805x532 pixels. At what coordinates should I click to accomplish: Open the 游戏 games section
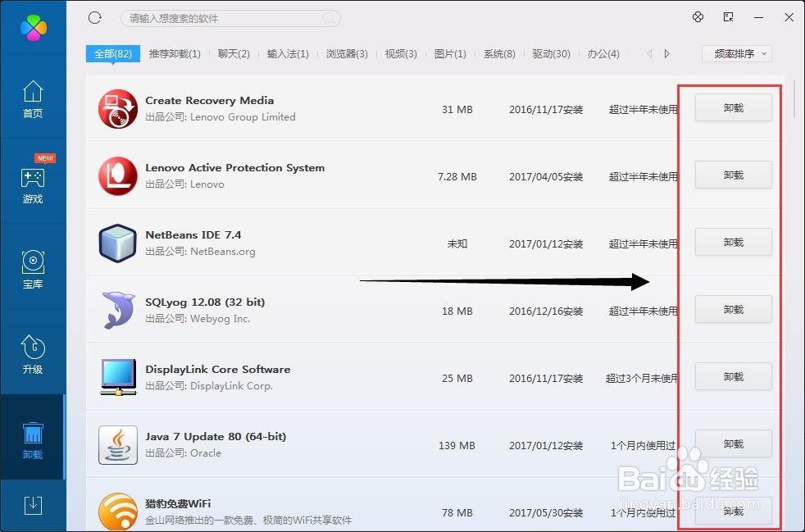33,184
